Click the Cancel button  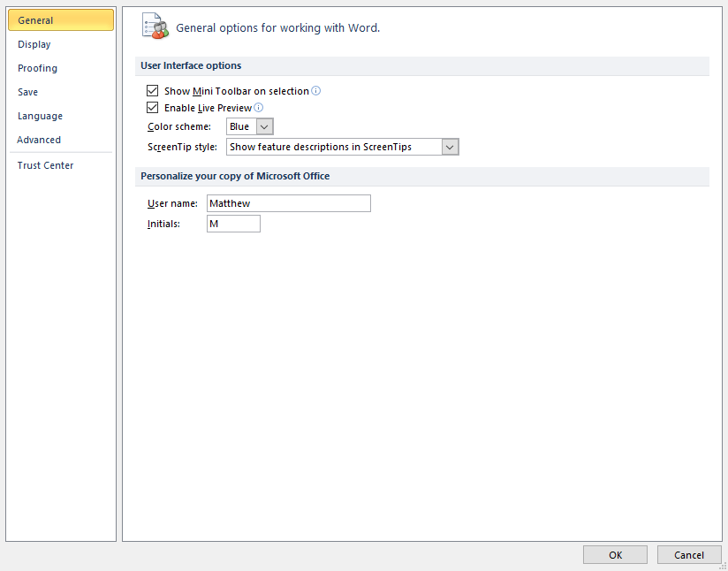click(x=689, y=554)
